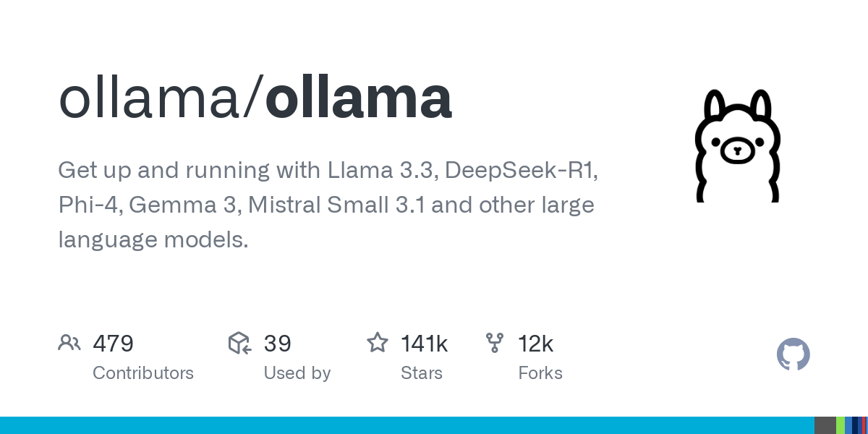Click the 479 contributors count

coord(114,344)
